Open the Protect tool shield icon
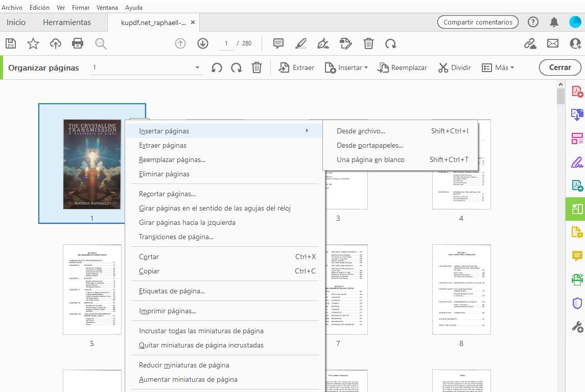This screenshot has height=392, width=585. click(x=576, y=303)
